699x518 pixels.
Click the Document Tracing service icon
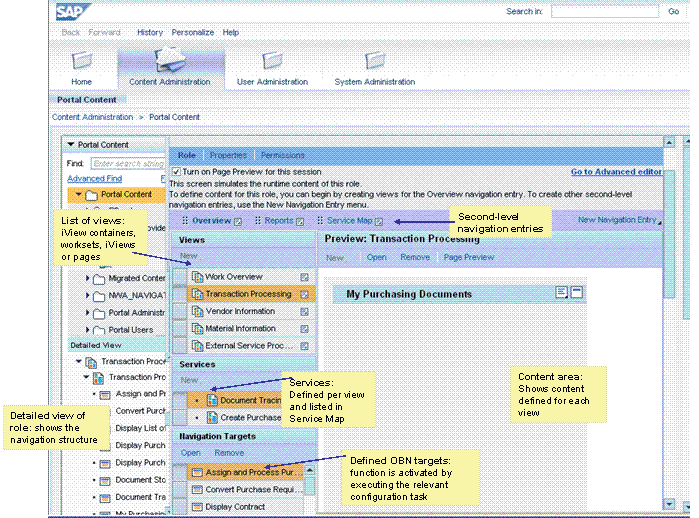(x=212, y=400)
